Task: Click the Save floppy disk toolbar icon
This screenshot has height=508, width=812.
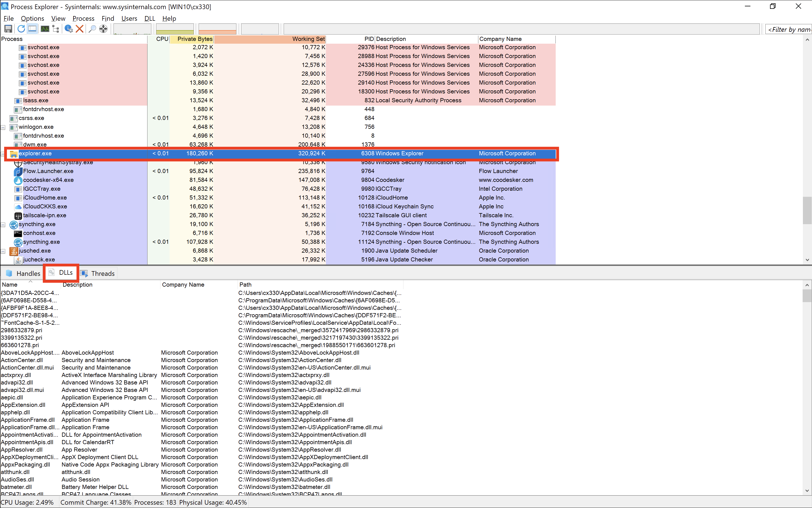Action: (8, 29)
